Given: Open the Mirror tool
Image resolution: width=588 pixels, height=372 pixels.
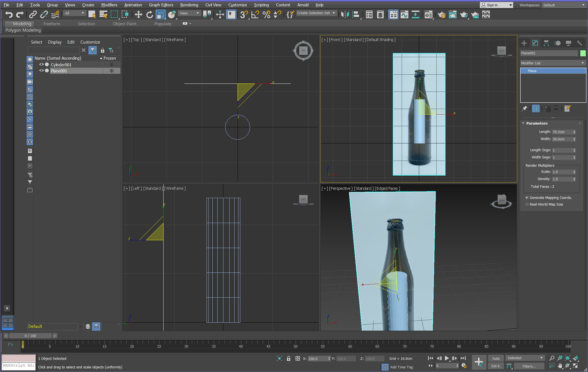Looking at the screenshot, I should point(345,14).
